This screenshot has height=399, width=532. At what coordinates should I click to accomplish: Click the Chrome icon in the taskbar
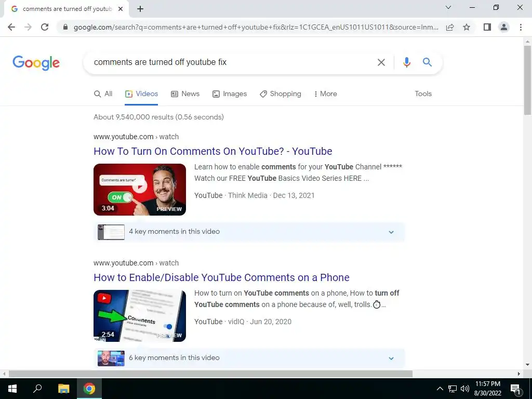pyautogui.click(x=89, y=389)
